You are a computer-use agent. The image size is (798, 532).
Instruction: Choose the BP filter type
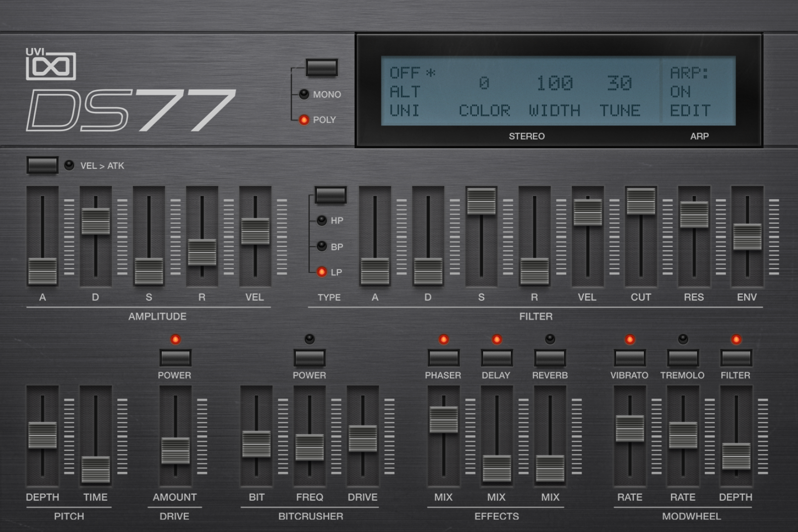click(x=321, y=246)
